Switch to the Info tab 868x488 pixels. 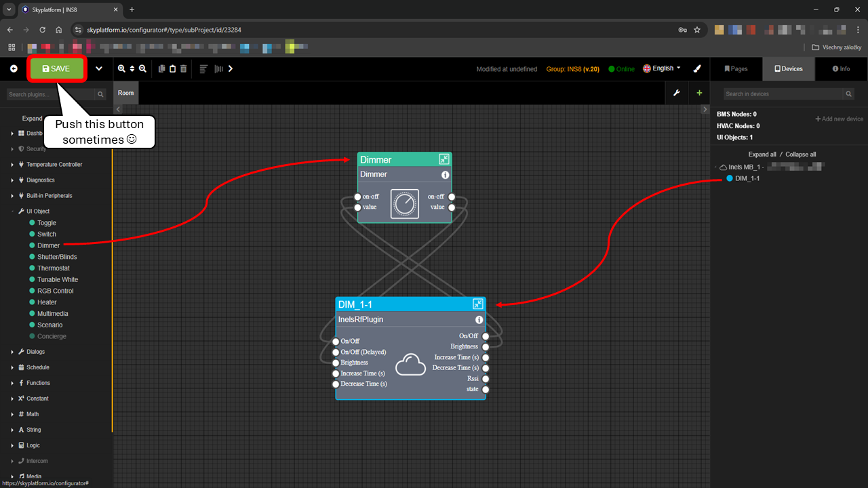tap(841, 68)
